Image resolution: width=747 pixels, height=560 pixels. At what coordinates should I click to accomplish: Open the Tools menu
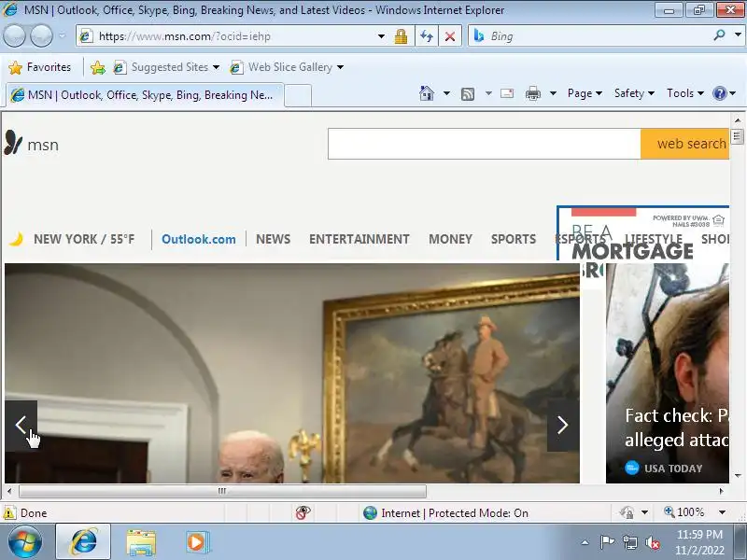click(685, 93)
